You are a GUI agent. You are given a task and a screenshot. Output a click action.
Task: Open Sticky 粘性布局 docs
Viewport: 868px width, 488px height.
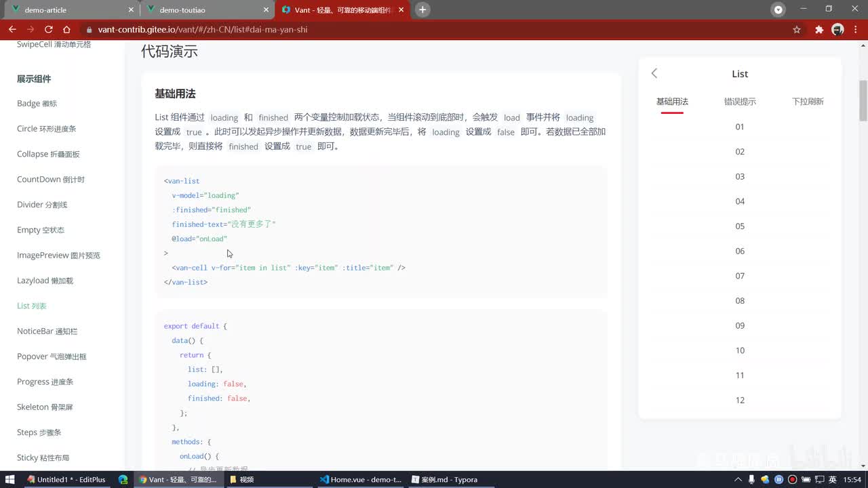[x=43, y=457]
